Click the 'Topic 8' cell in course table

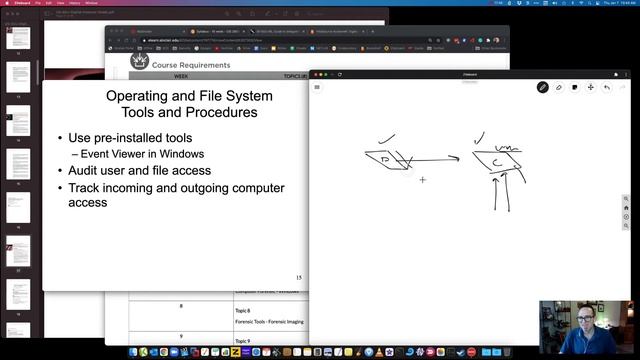pyautogui.click(x=242, y=311)
